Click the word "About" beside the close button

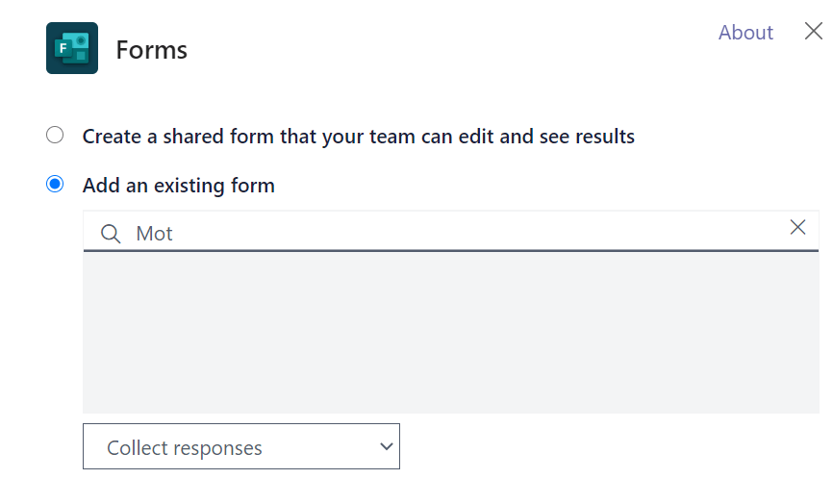[x=745, y=32]
